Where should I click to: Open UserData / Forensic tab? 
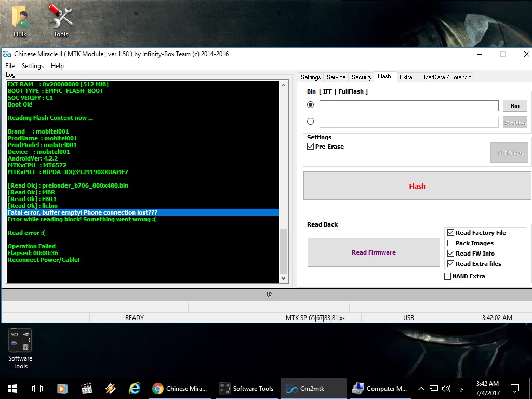[x=446, y=77]
